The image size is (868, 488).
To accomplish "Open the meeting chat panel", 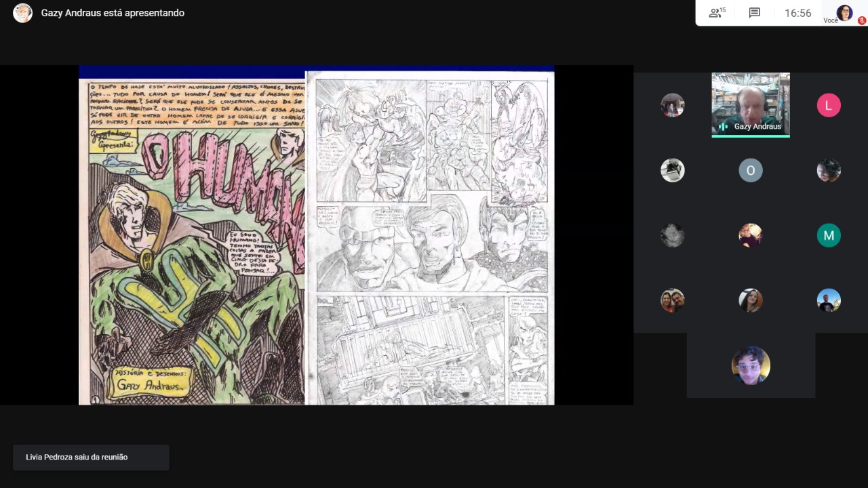I will (755, 13).
